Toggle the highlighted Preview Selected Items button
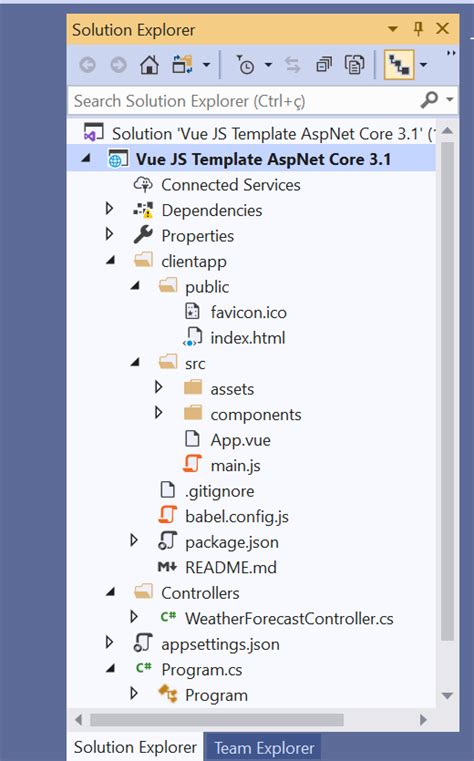Image resolution: width=474 pixels, height=761 pixels. (x=399, y=64)
